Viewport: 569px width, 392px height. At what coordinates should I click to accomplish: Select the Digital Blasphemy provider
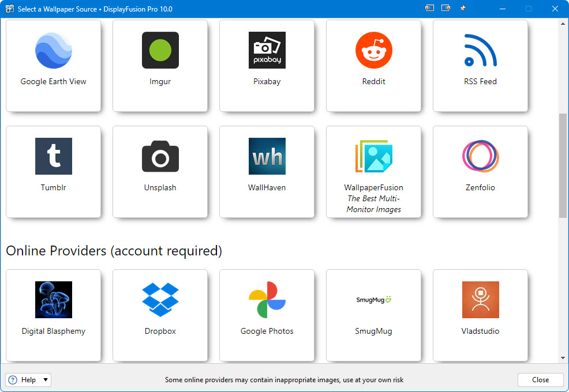tap(53, 315)
